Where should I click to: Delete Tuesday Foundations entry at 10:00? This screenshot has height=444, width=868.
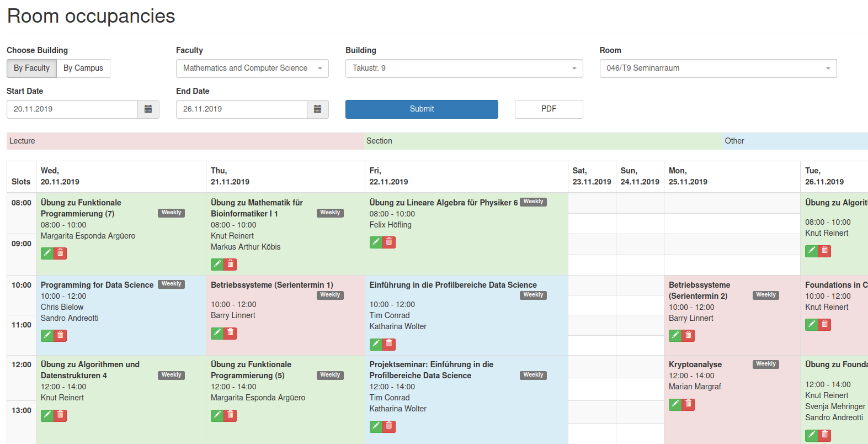click(824, 324)
